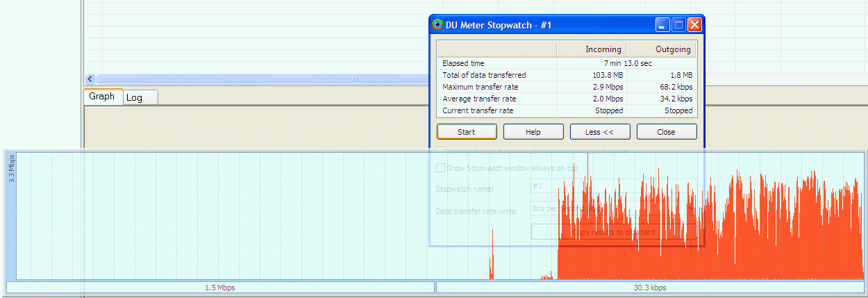Image resolution: width=868 pixels, height=298 pixels.
Task: Enable start and stop automatically checkbox
Action: click(x=440, y=151)
